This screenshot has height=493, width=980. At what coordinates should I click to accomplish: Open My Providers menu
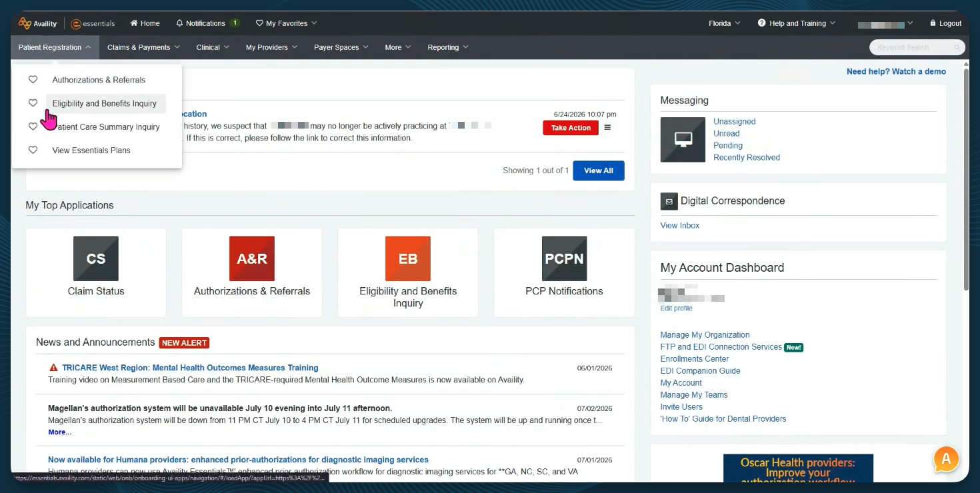(x=271, y=47)
